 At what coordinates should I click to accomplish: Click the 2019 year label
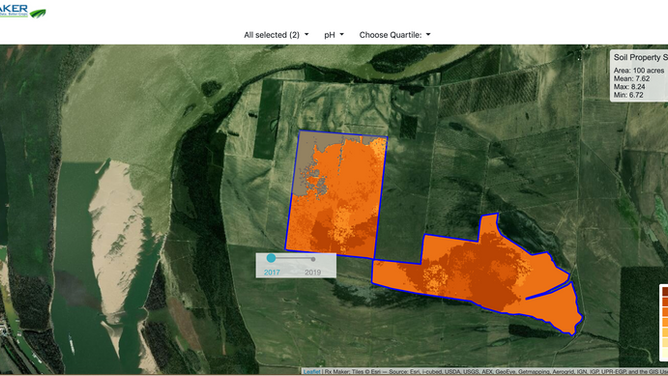(x=313, y=273)
